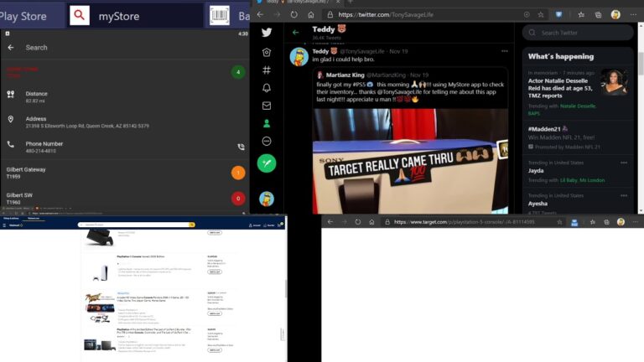This screenshot has width=644, height=362.
Task: Click the target.com address bar
Action: (x=472, y=221)
